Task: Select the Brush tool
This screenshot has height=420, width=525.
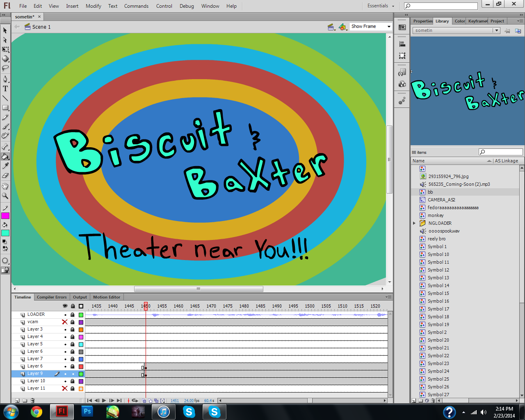Action: [x=5, y=127]
